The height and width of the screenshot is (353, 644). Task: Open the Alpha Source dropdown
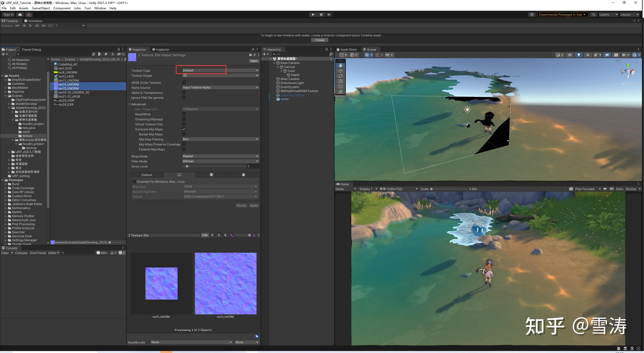220,87
